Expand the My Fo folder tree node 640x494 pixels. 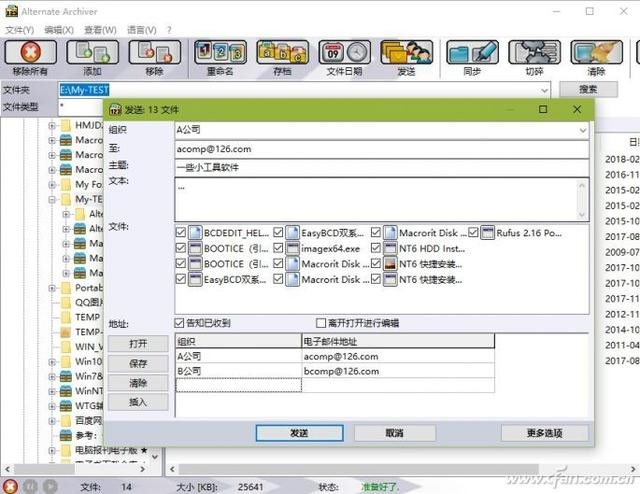click(x=52, y=185)
